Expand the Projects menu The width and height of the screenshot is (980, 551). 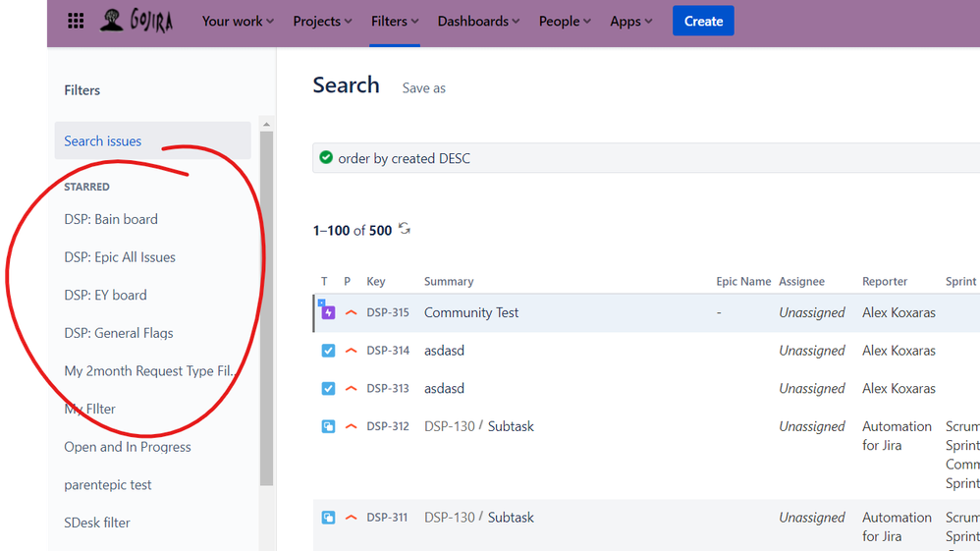322,22
